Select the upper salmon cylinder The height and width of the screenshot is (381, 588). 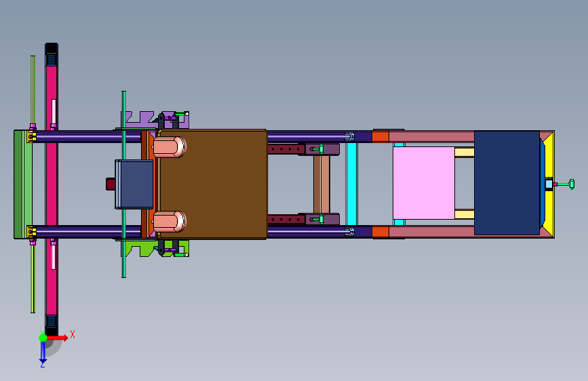pyautogui.click(x=169, y=147)
